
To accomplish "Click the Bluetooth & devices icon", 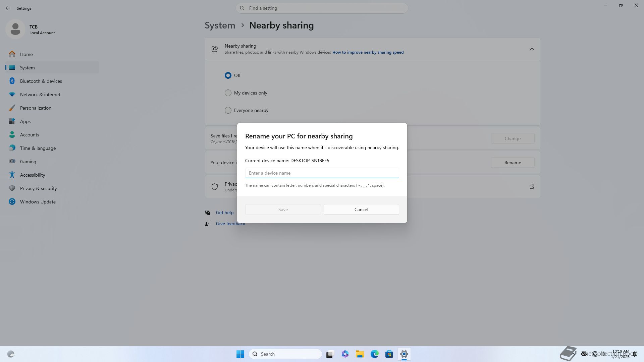I will pos(12,81).
